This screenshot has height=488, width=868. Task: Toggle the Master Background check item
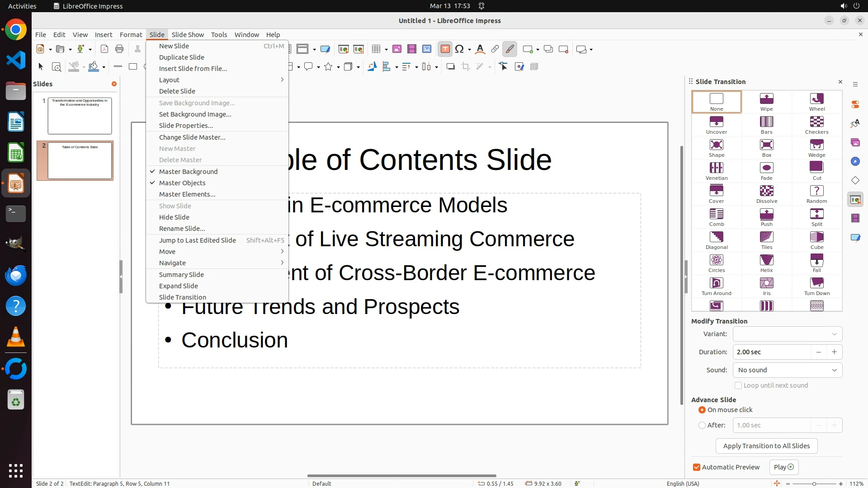188,172
